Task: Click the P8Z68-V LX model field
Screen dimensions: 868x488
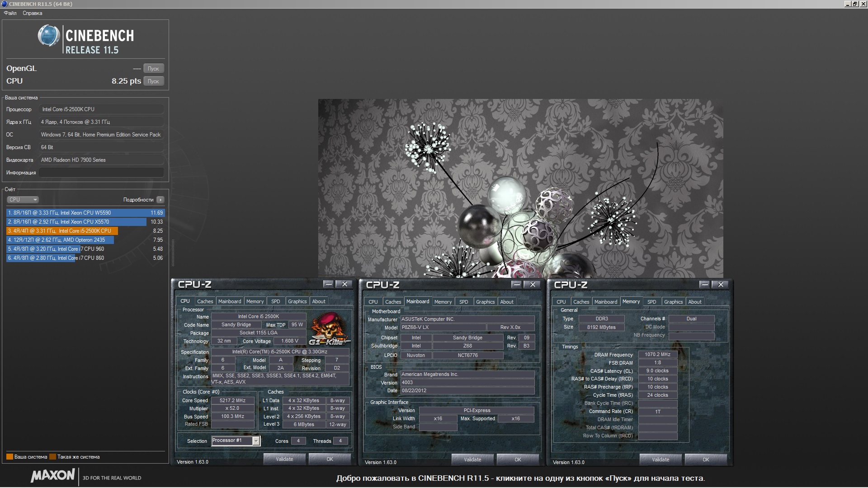Action: tap(443, 328)
